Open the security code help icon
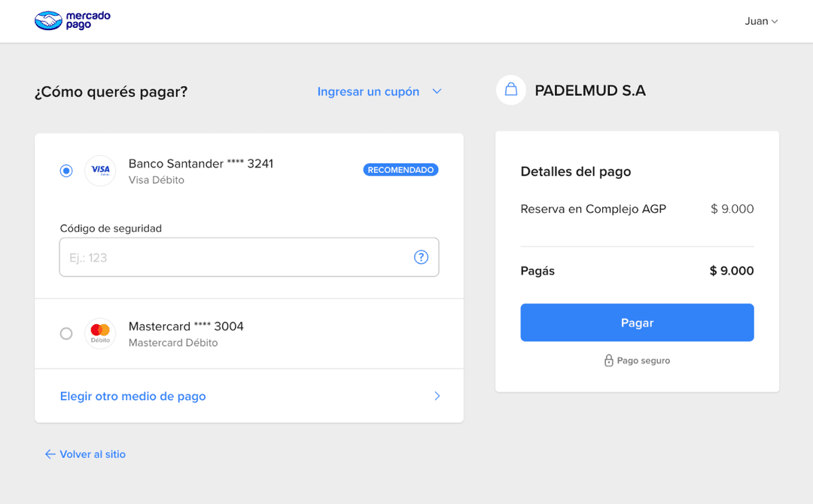 coord(421,257)
